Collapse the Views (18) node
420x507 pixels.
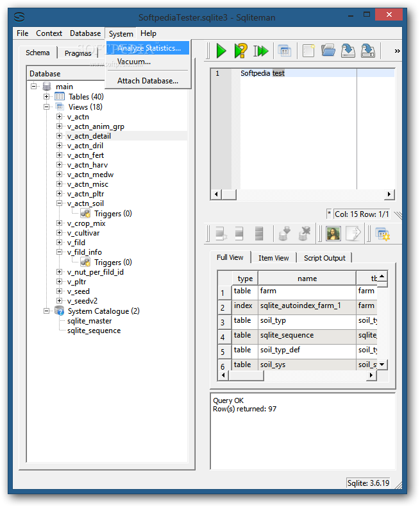[x=47, y=107]
